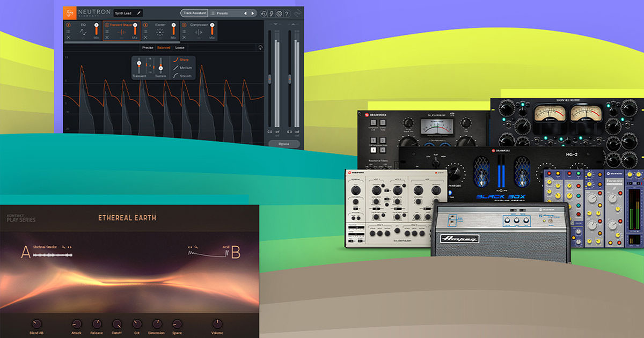Click the browse arrows next to Shehnai Smoke
Viewport: 644px width, 338px height.
coord(70,247)
